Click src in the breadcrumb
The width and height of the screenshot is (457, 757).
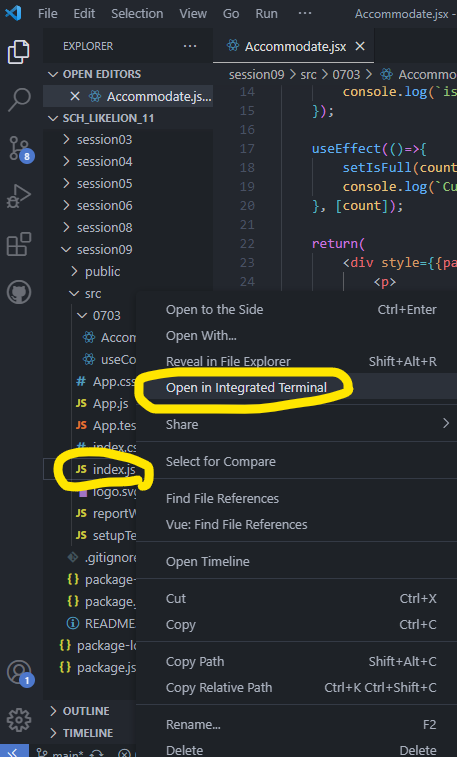[308, 74]
